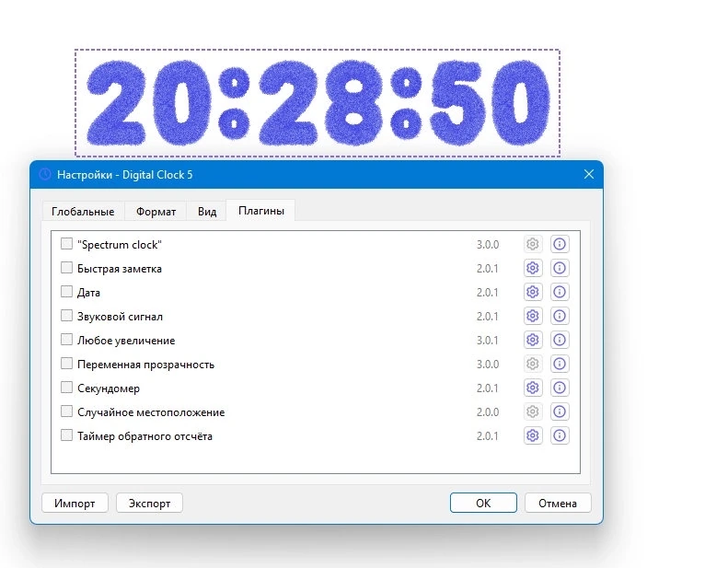This screenshot has width=728, height=568.
Task: Show info for Быстрая заметка plugin
Action: (560, 268)
